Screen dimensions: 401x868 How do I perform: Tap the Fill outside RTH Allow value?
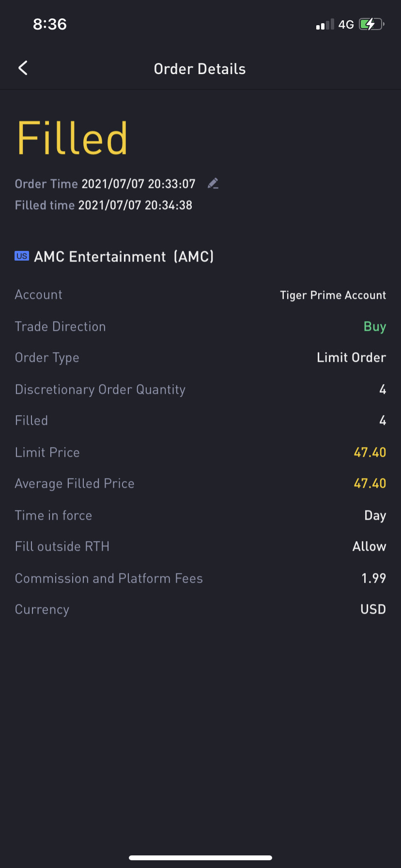(x=369, y=546)
